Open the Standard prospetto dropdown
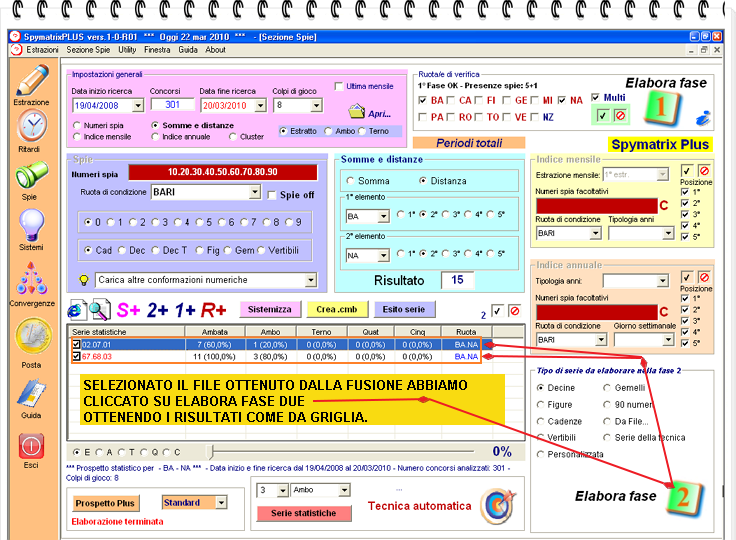The image size is (736, 540). point(221,502)
